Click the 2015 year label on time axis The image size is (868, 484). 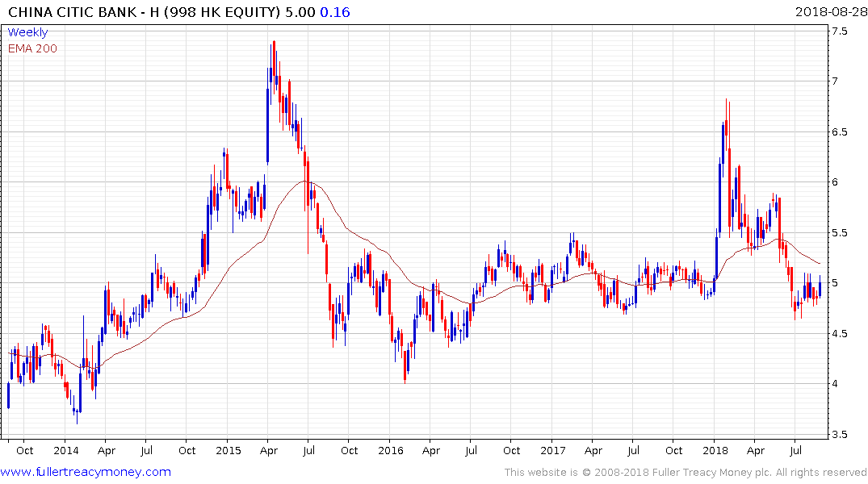(229, 450)
